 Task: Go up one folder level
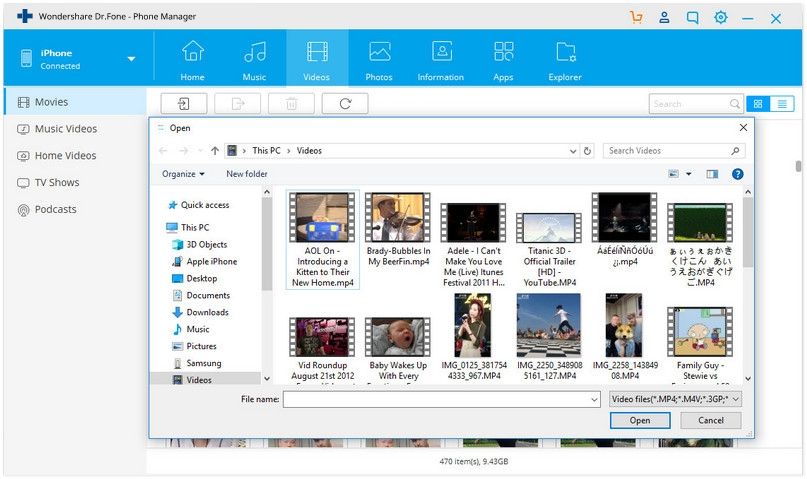point(215,151)
